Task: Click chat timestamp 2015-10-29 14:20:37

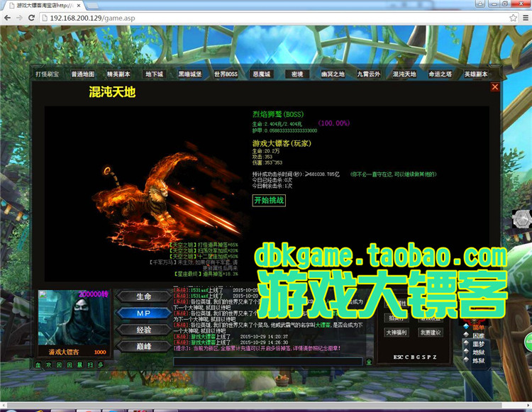Action: click(x=264, y=337)
